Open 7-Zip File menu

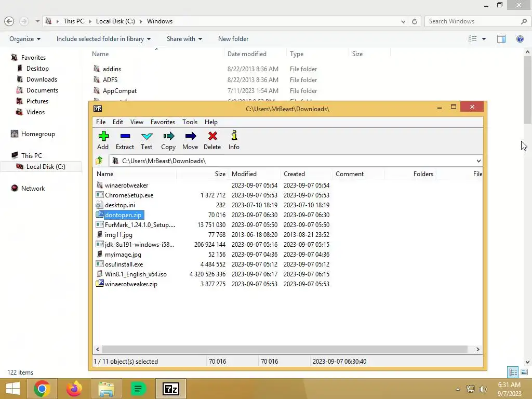[101, 122]
